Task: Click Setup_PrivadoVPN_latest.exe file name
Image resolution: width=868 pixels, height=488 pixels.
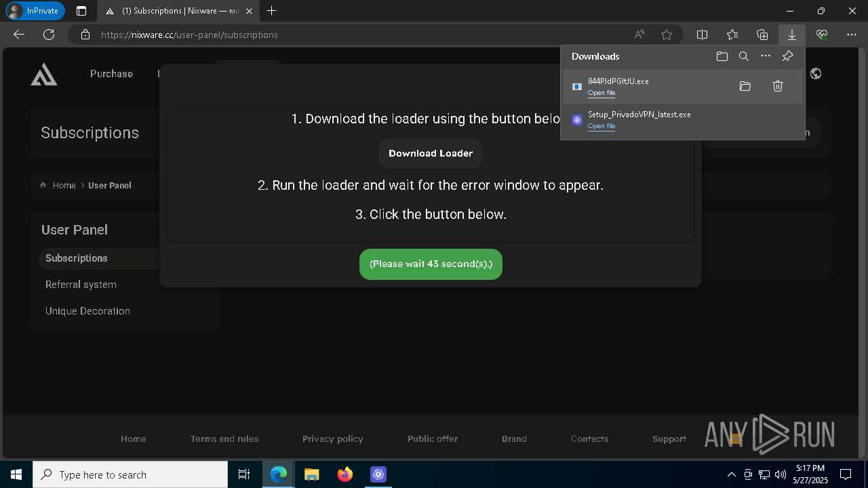Action: click(x=639, y=115)
